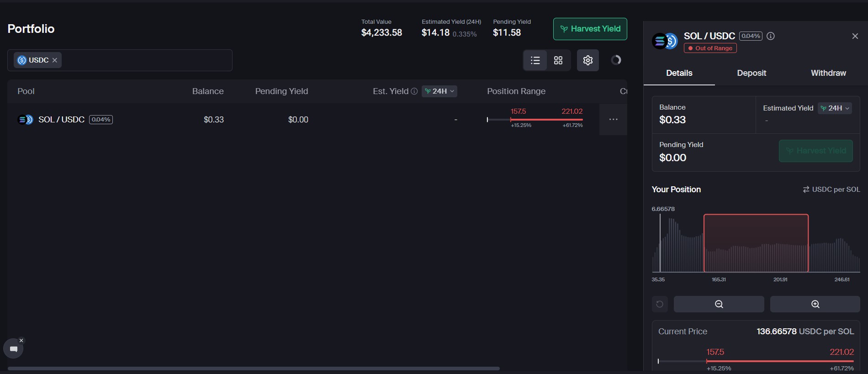Zoom in the position chart
Viewport: 868px width, 374px height.
tap(815, 304)
